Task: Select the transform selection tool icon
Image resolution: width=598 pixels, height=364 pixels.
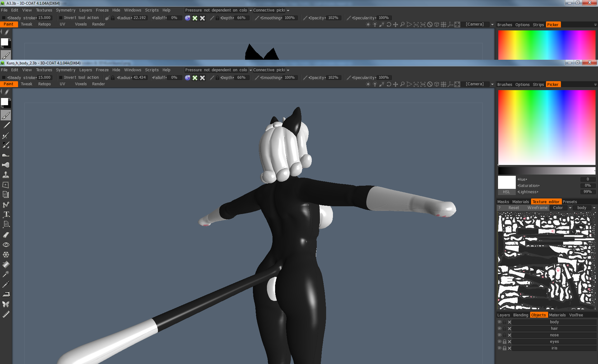Action: point(6,185)
